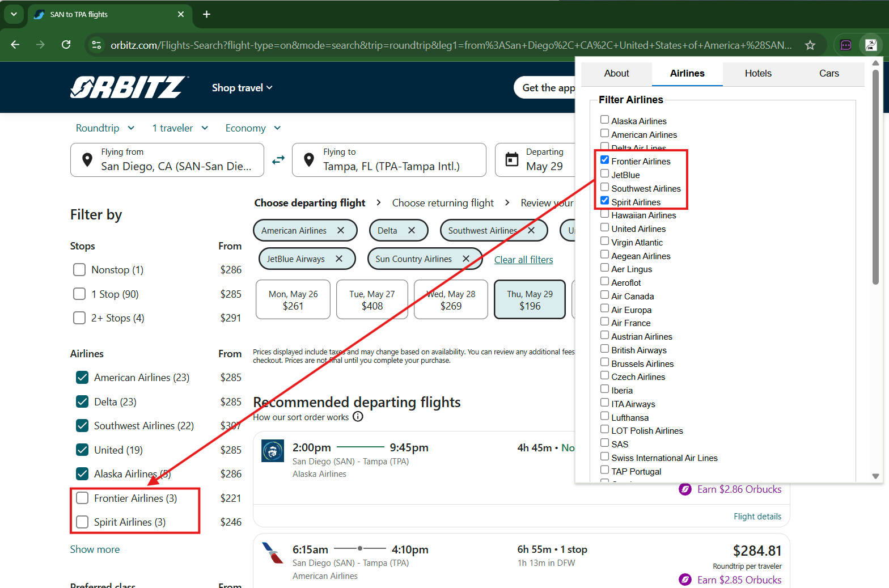The width and height of the screenshot is (889, 588).
Task: Expand airline list with Show more
Action: [95, 549]
